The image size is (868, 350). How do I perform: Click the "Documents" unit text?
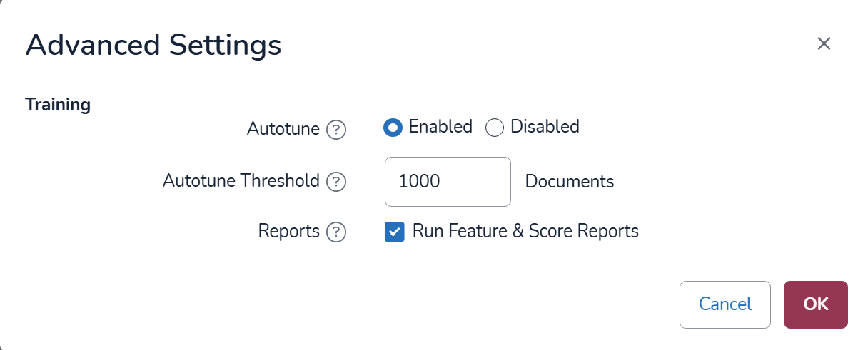tap(570, 182)
